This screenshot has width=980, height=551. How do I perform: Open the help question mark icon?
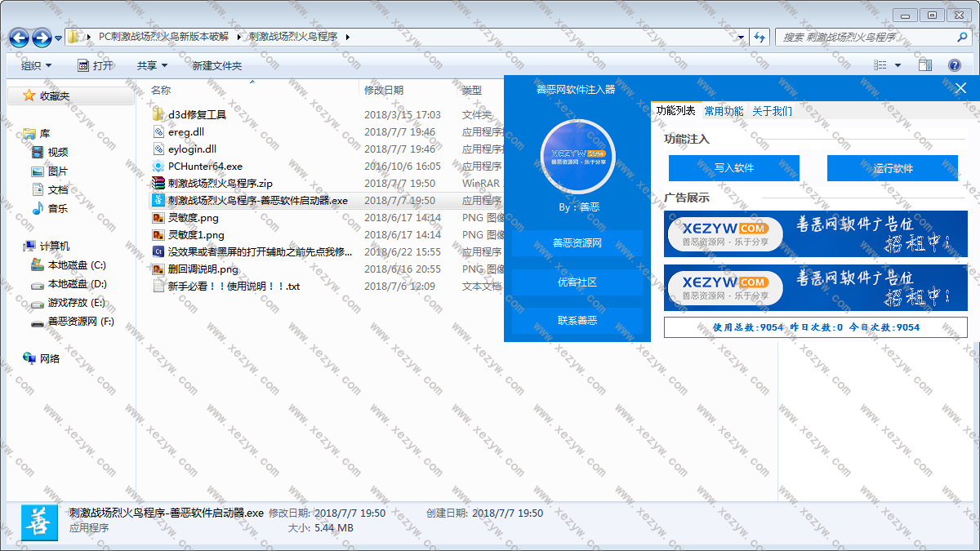click(954, 65)
